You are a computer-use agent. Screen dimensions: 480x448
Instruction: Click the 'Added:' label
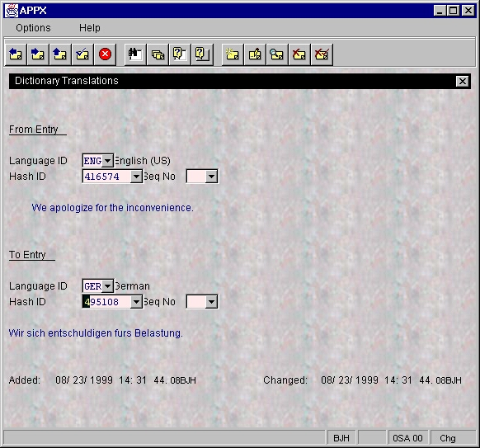[25, 380]
